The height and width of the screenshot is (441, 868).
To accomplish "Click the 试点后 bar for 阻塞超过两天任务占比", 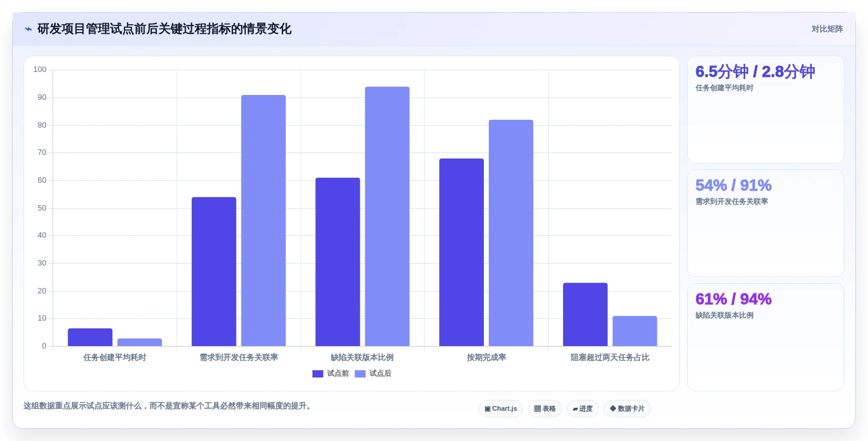I will coord(635,331).
